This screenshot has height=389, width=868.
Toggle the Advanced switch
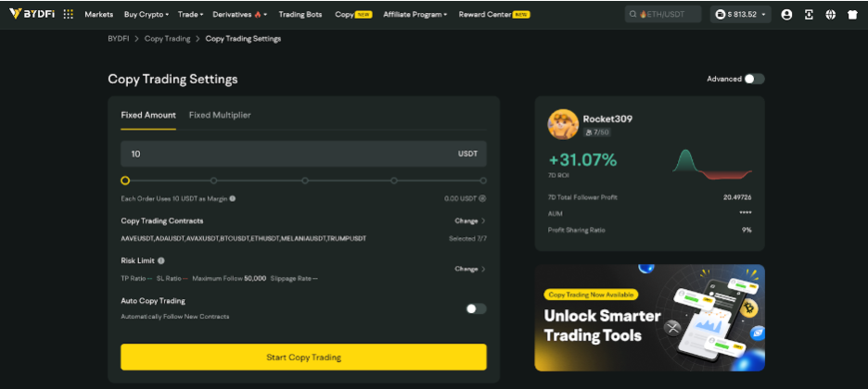point(754,79)
